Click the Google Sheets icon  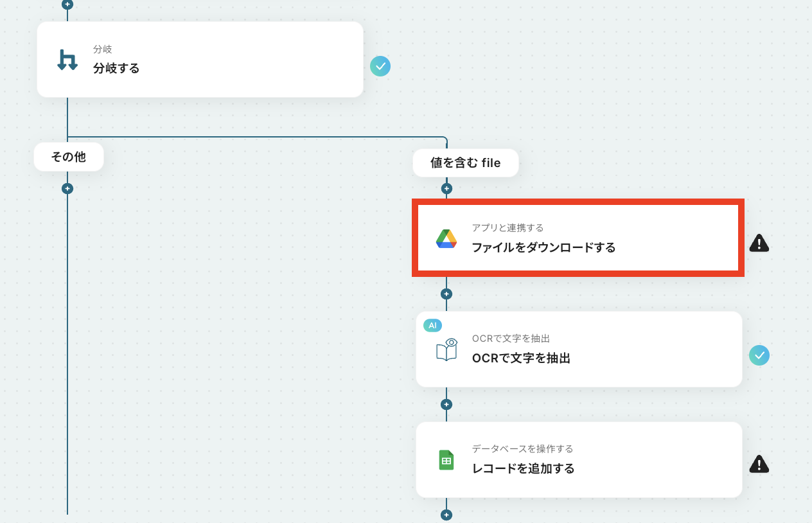[x=446, y=460]
